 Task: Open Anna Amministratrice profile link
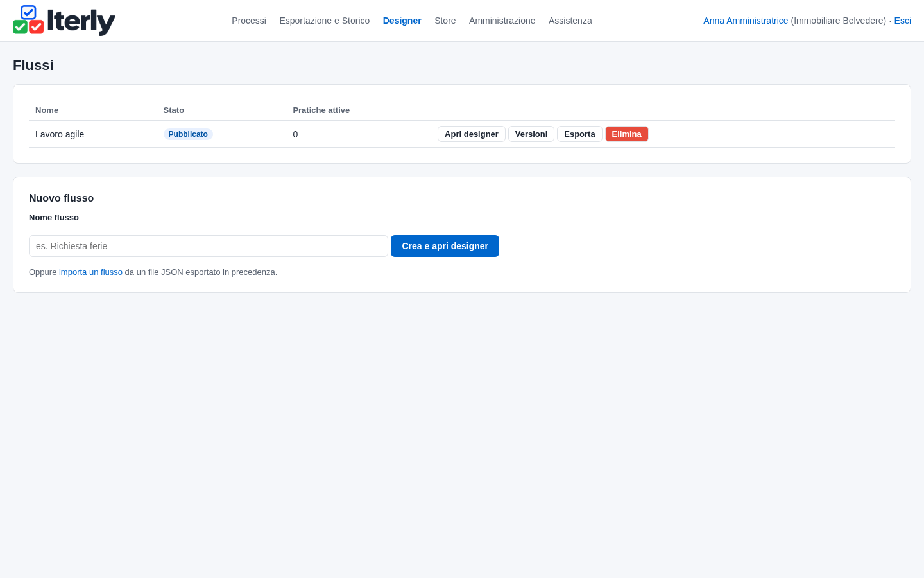[x=746, y=21]
